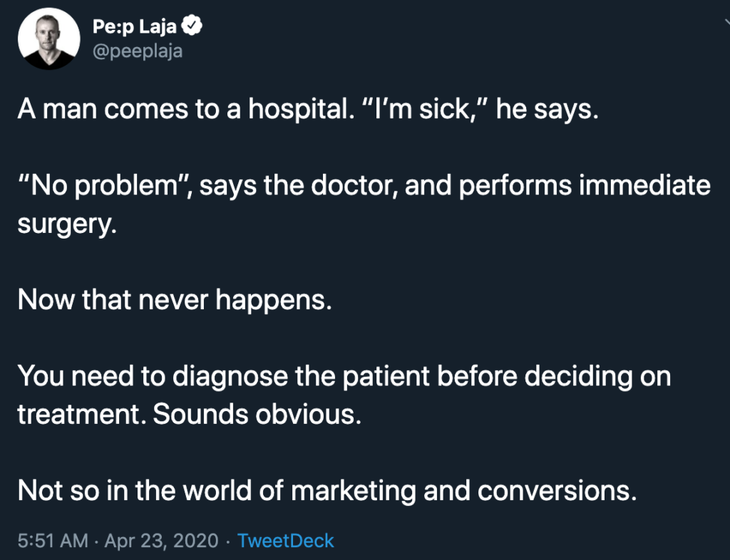Click the TweetDeck source link
The image size is (730, 560).
tap(285, 541)
